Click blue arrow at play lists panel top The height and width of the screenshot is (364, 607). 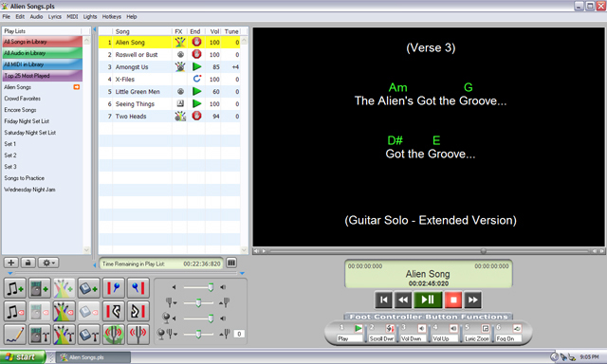(95, 29)
